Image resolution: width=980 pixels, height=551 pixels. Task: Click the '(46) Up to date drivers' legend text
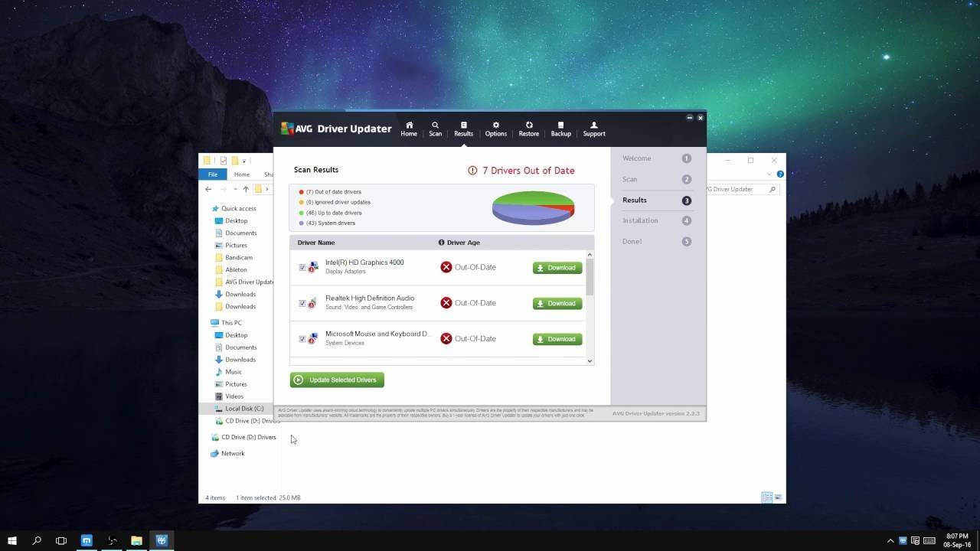(x=334, y=213)
